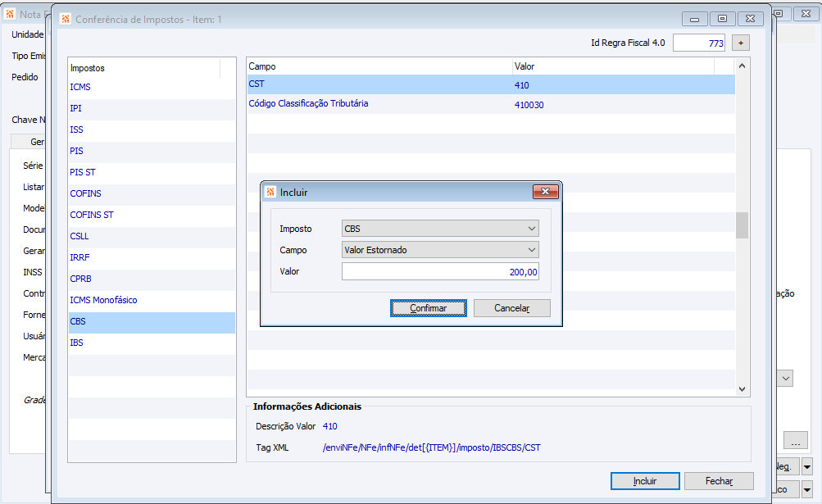The width and height of the screenshot is (822, 504).
Task: Click the plus button beside Id Regra Fiscal
Action: tap(741, 43)
